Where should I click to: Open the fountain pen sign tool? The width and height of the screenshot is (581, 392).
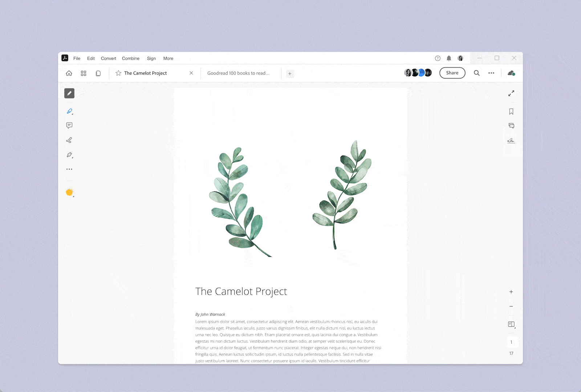[x=69, y=155]
